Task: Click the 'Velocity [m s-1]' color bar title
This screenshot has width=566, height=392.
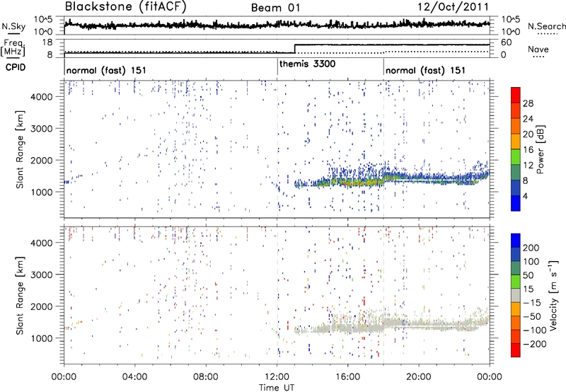Action: [553, 295]
